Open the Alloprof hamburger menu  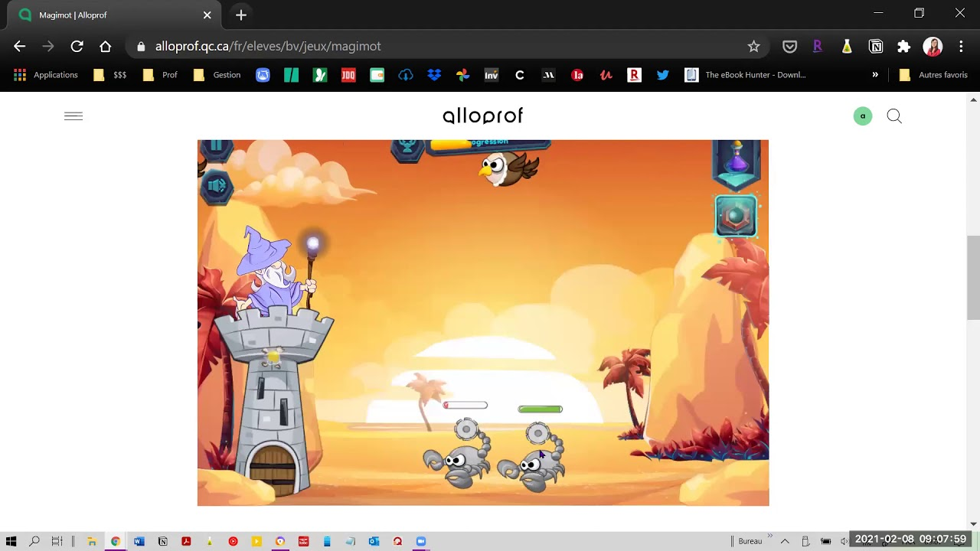pyautogui.click(x=73, y=116)
